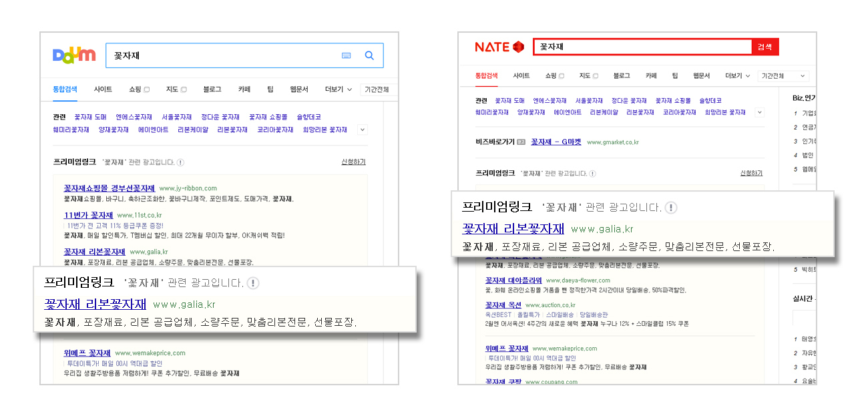The height and width of the screenshot is (416, 868).
Task: Open 꽃자재 대아플라워 ad in Nate
Action: (x=513, y=280)
